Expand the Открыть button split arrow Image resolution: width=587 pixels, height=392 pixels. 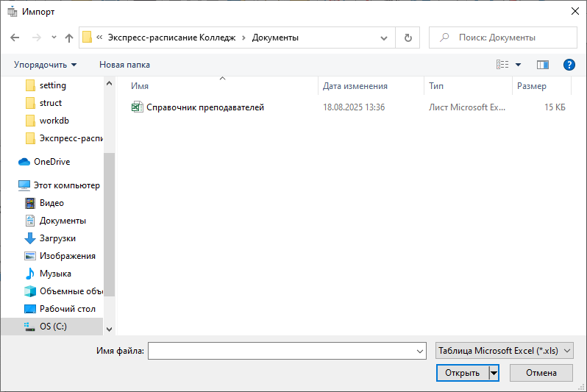pos(494,373)
